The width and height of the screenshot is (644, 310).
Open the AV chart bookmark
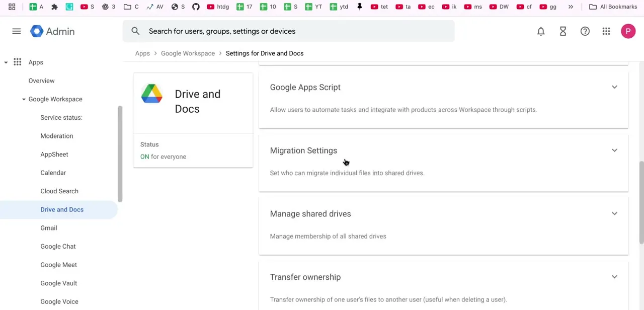(155, 7)
